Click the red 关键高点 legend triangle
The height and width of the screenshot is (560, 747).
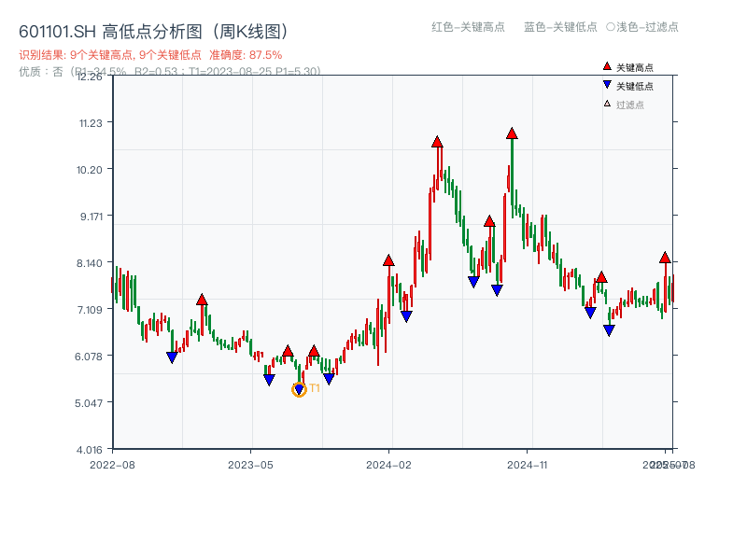[x=607, y=66]
